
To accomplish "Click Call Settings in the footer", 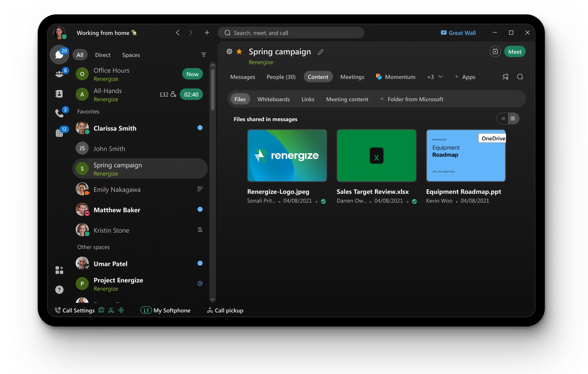I will [x=75, y=310].
